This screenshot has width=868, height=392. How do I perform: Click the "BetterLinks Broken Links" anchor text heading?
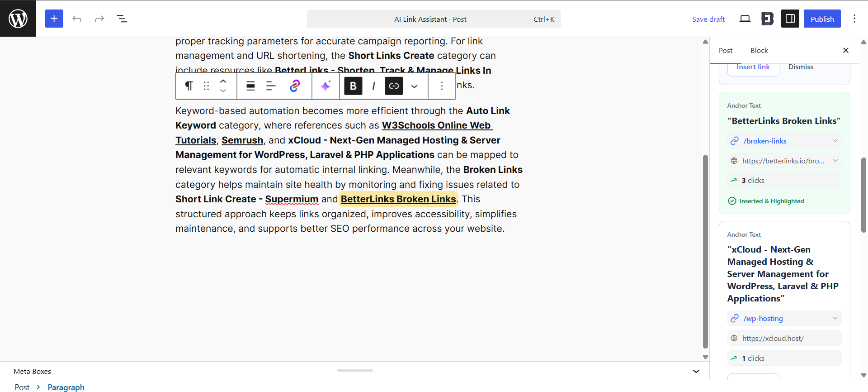point(784,121)
